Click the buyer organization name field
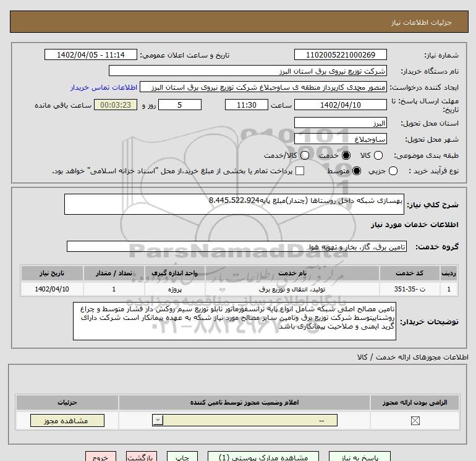The height and width of the screenshot is (461, 476). [x=248, y=71]
